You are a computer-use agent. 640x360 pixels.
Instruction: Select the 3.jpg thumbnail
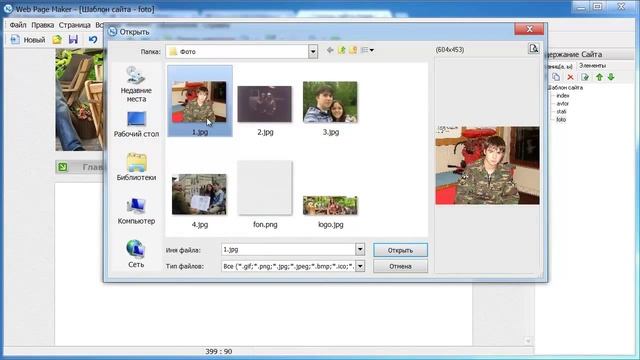pos(330,102)
